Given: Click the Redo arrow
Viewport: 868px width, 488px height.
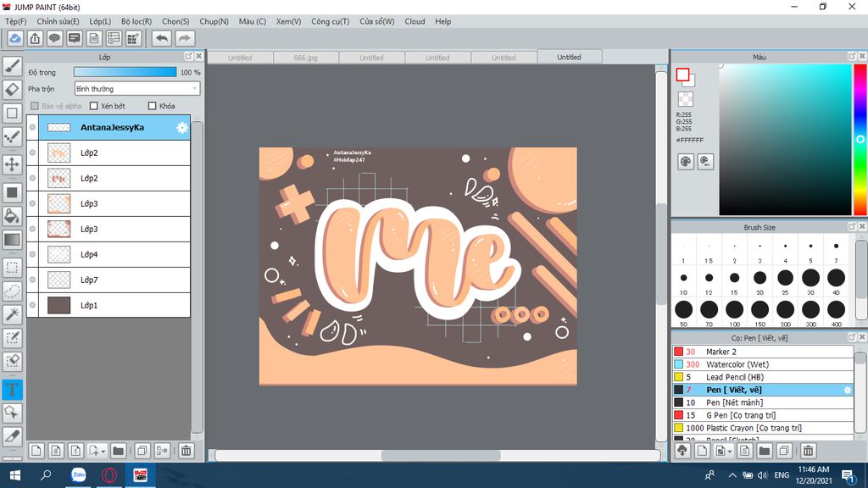Looking at the screenshot, I should click(x=185, y=38).
